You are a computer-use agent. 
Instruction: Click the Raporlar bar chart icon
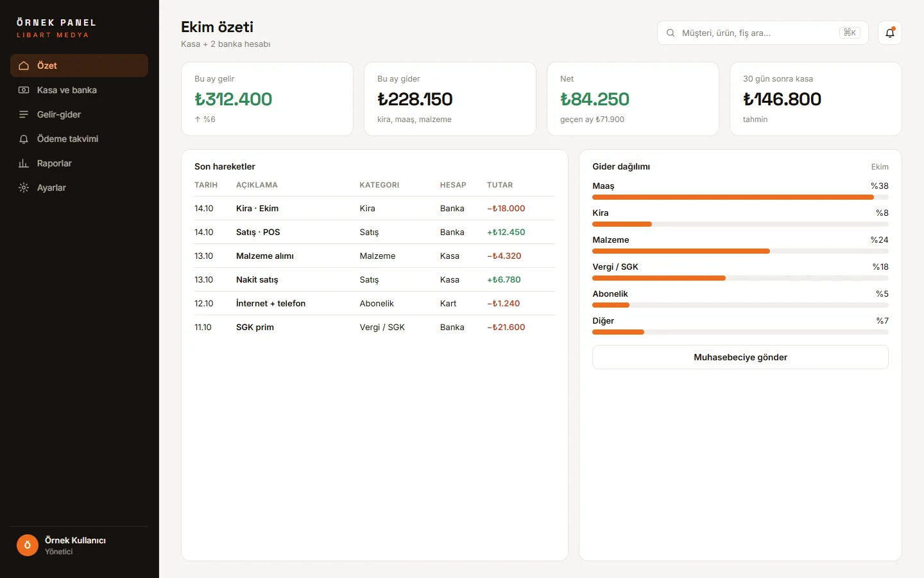pos(24,163)
